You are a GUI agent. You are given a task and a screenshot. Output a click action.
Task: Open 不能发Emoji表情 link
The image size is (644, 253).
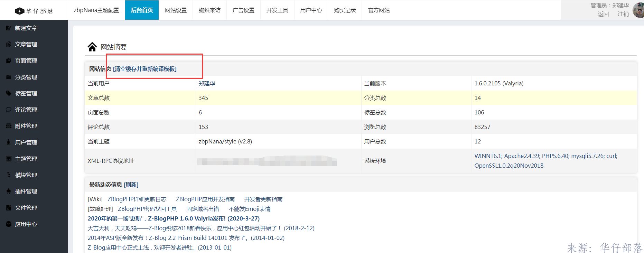coord(250,209)
